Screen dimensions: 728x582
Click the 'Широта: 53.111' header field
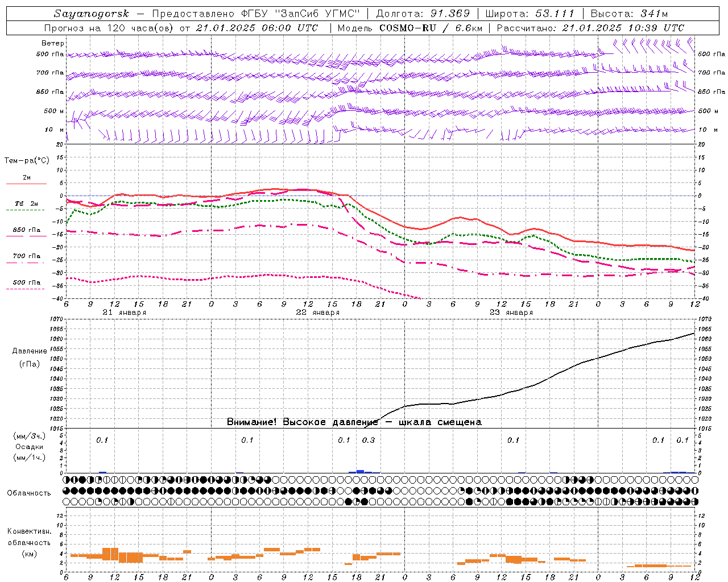coord(530,14)
